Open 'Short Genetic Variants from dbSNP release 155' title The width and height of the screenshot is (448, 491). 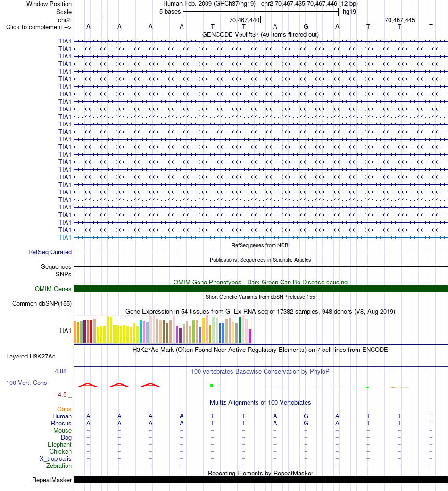260,297
